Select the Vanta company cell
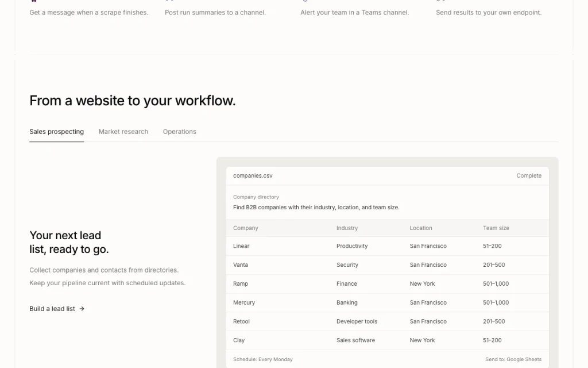588x368 pixels. pyautogui.click(x=241, y=264)
